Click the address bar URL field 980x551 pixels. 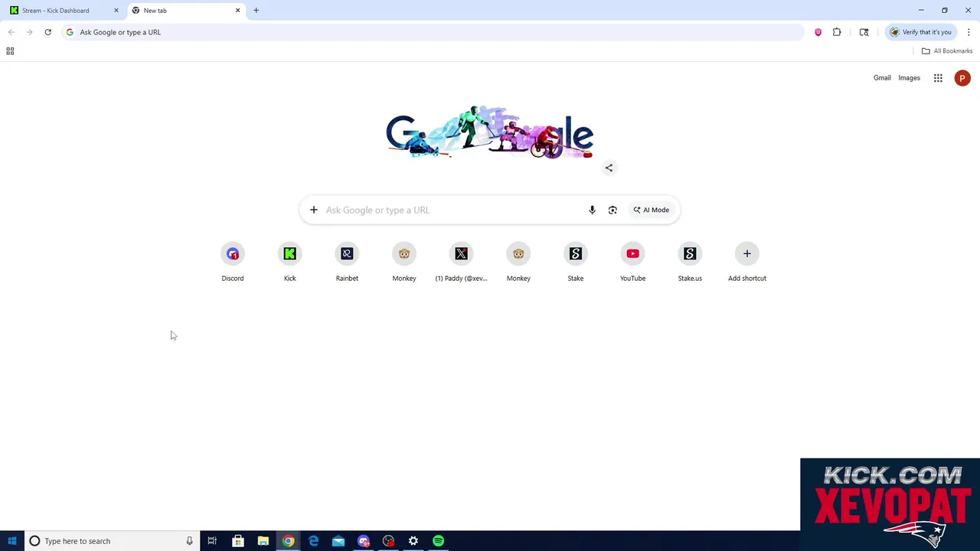click(x=433, y=32)
